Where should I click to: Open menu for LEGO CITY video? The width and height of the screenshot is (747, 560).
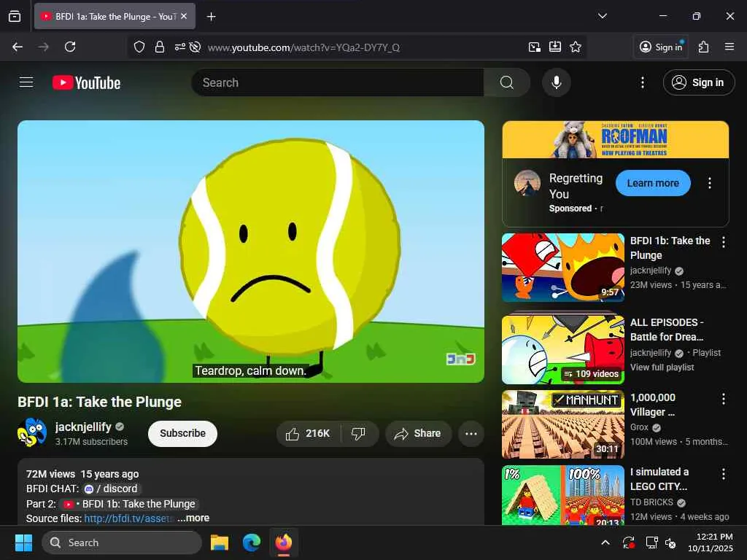[723, 473]
